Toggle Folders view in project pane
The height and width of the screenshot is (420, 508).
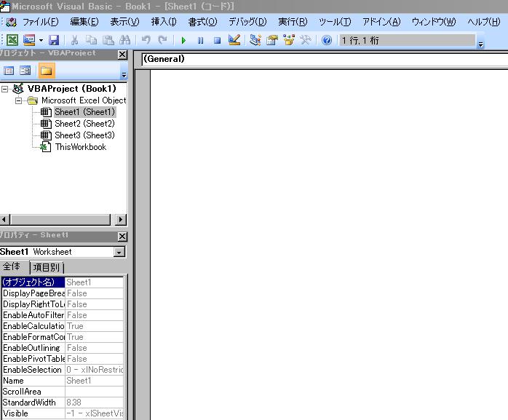tap(47, 71)
